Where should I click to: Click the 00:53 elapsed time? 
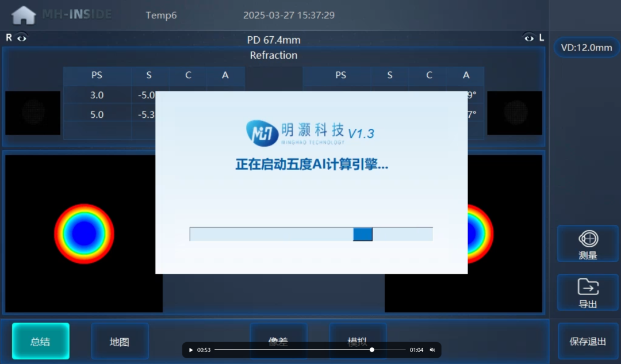[204, 350]
